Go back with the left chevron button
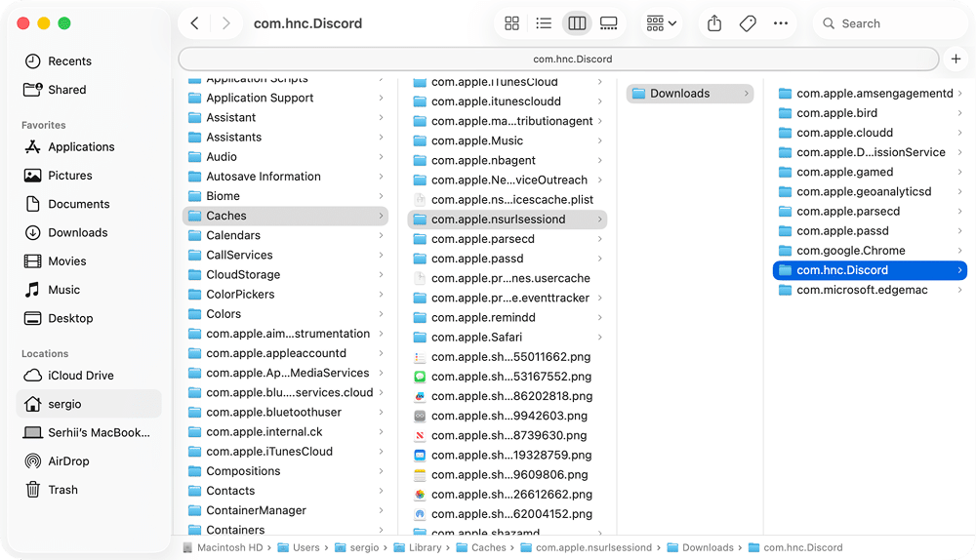The height and width of the screenshot is (560, 976). coord(195,23)
